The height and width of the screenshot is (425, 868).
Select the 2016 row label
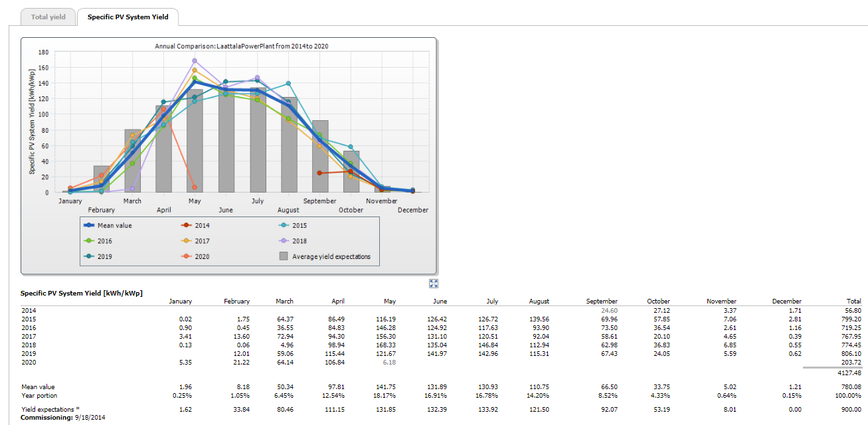point(29,327)
